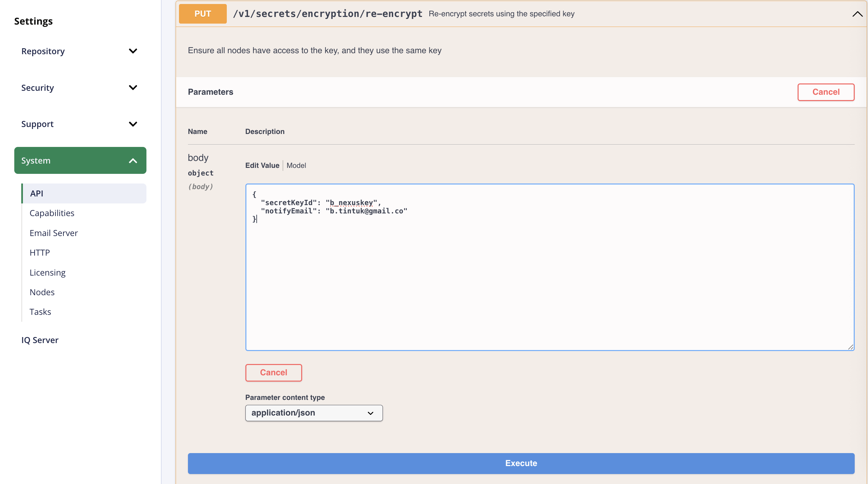
Task: Click Cancel in the Parameters header
Action: point(825,92)
